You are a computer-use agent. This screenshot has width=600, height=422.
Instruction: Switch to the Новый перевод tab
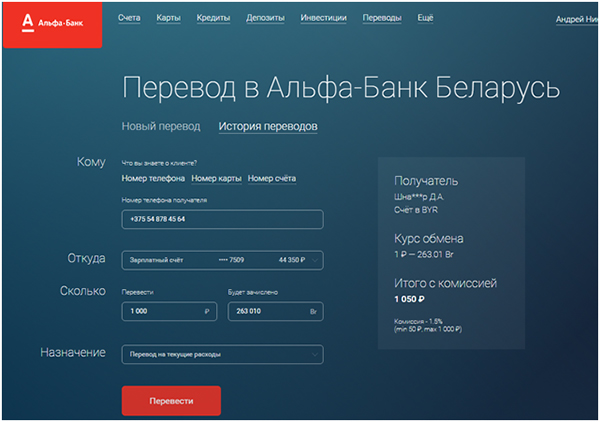pyautogui.click(x=161, y=126)
